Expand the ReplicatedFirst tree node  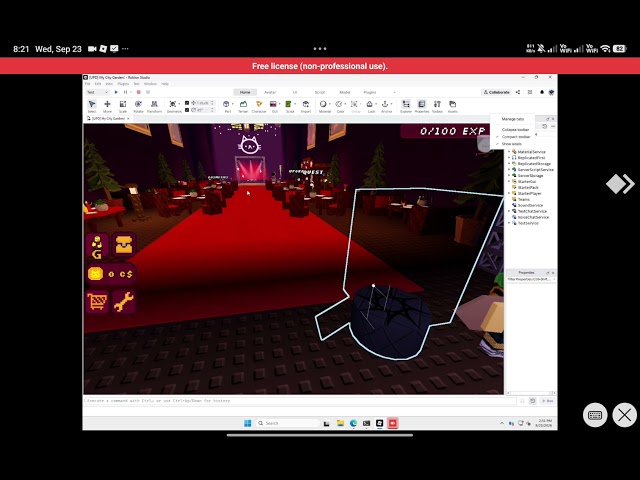pos(509,158)
